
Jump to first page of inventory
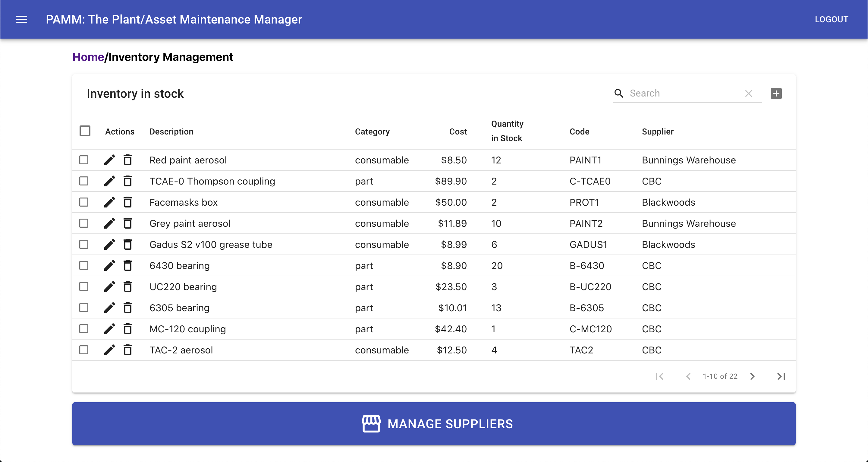pyautogui.click(x=659, y=376)
